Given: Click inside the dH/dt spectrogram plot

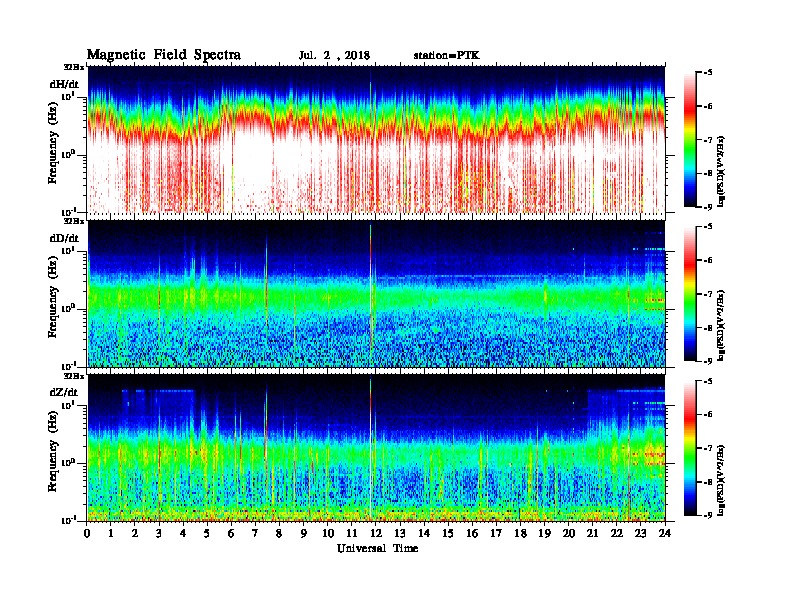Looking at the screenshot, I should coord(376,139).
